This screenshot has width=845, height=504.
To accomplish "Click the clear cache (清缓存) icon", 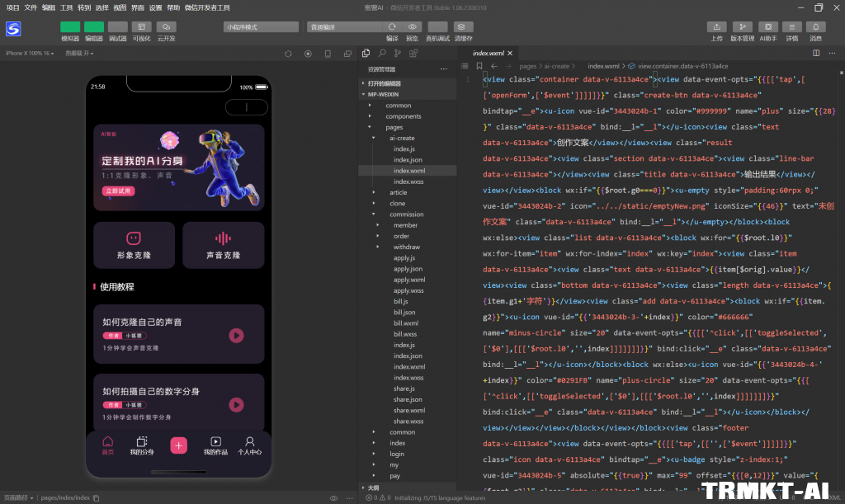I will tap(463, 27).
